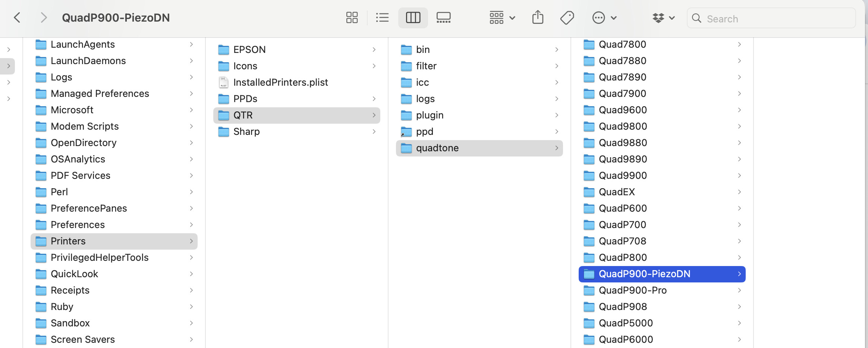Switch to gallery view
The image size is (868, 348).
point(443,18)
